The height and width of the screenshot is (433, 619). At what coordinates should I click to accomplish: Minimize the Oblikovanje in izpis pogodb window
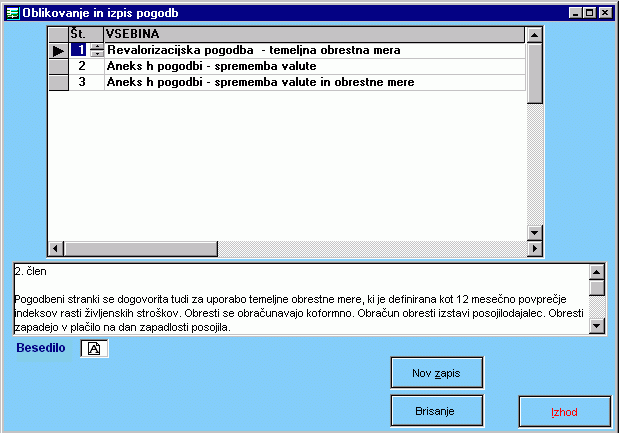pyautogui.click(x=576, y=13)
